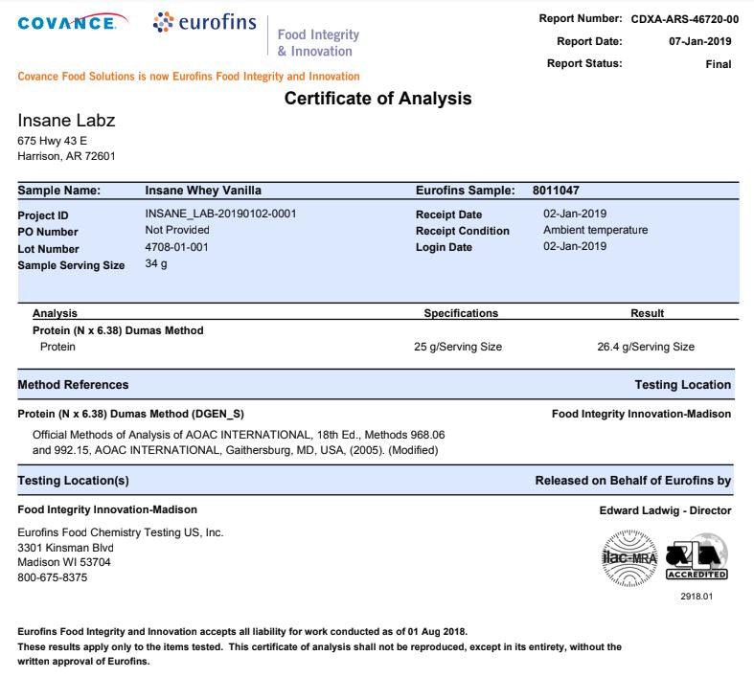This screenshot has height=700, width=754.
Task: Select the Eurofins Sample number 8011047
Action: tap(556, 191)
